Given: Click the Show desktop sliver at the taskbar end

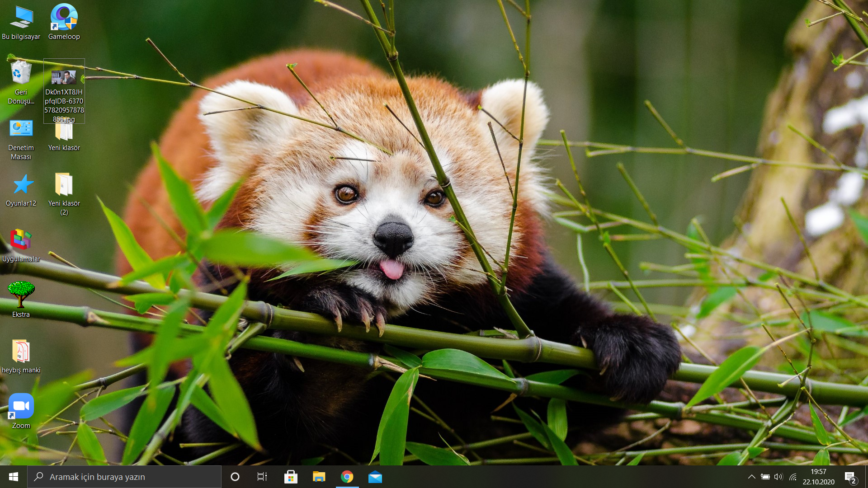Looking at the screenshot, I should [x=866, y=477].
